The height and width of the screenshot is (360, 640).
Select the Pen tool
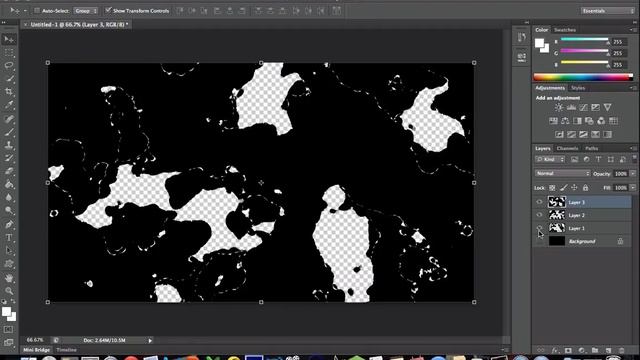(9, 224)
